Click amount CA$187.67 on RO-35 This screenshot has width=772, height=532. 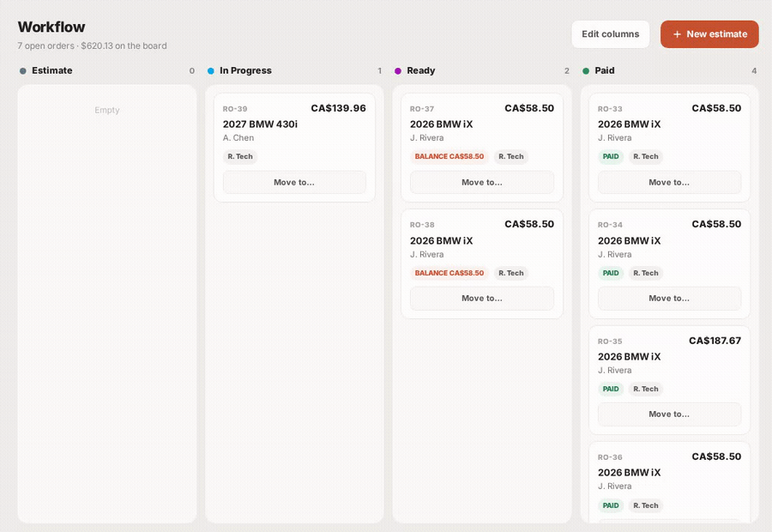(x=715, y=341)
